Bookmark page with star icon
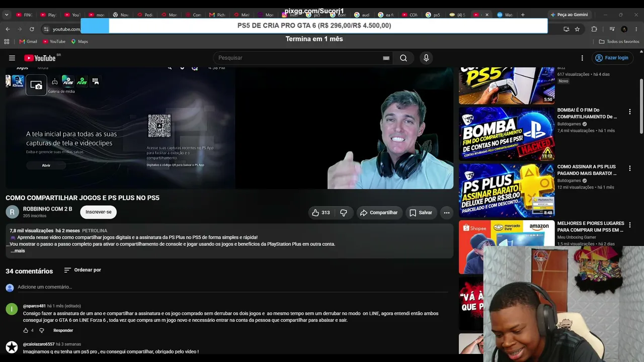 [x=577, y=29]
